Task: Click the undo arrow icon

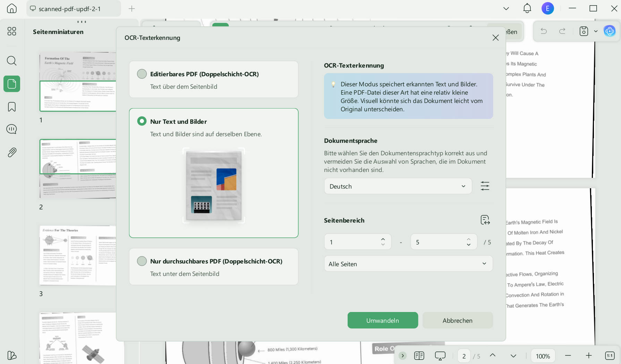Action: pos(544,31)
